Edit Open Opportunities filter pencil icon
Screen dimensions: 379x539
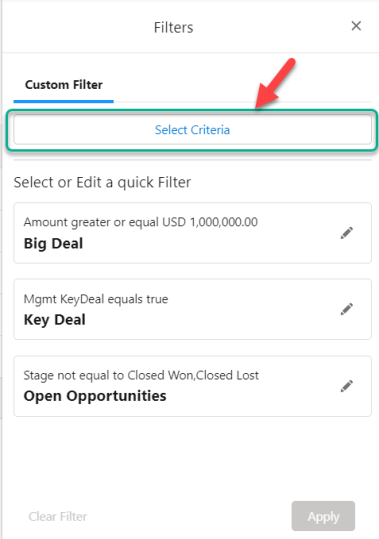(x=346, y=386)
